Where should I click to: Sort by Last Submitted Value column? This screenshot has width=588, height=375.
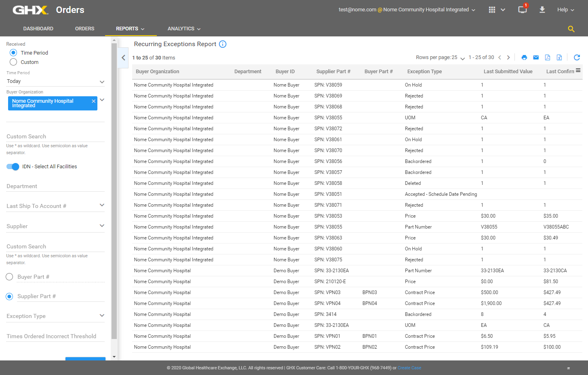pos(508,72)
